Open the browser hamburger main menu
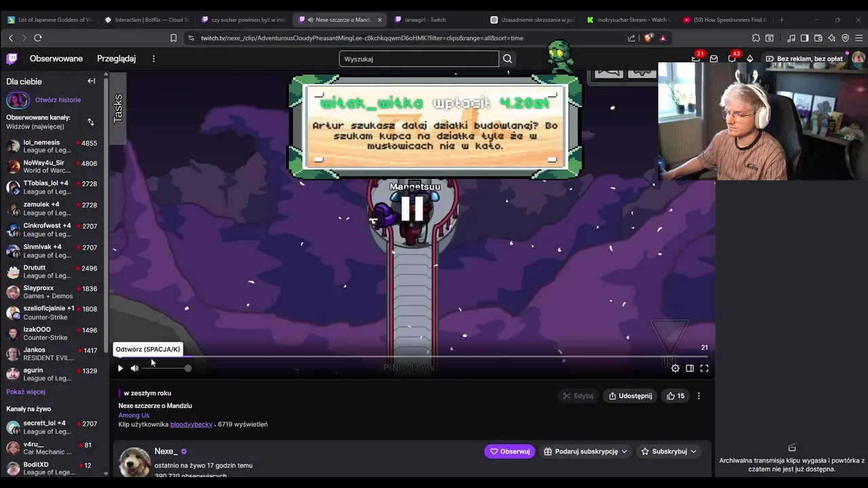Image resolution: width=868 pixels, height=488 pixels. point(859,38)
